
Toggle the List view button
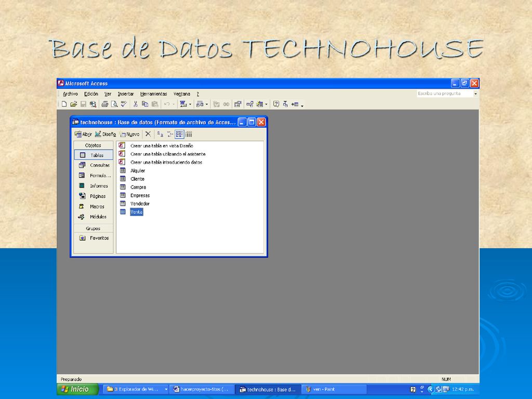click(x=179, y=135)
